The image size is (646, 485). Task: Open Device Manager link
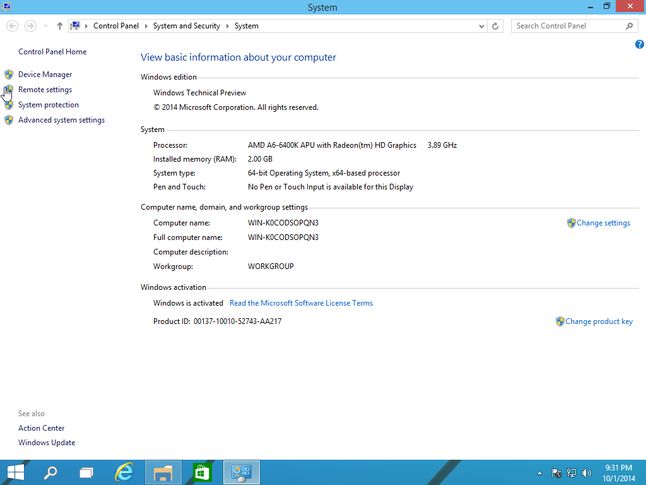click(x=45, y=74)
